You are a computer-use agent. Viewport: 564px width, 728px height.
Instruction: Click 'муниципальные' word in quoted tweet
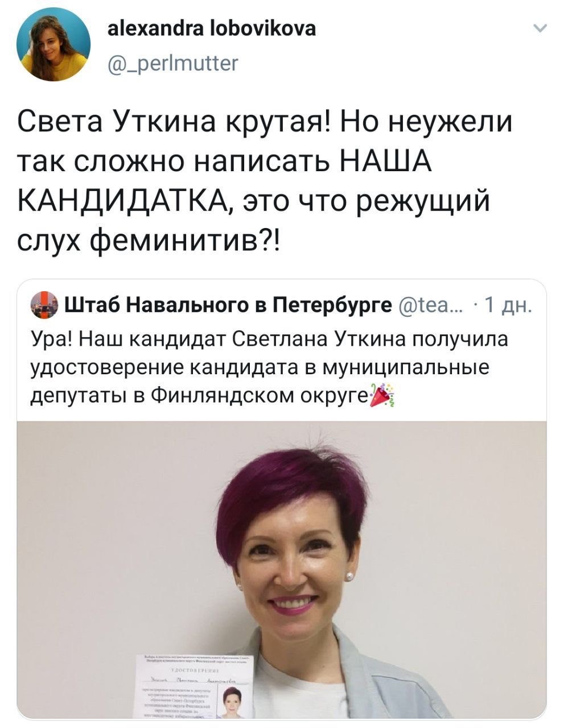tap(406, 367)
